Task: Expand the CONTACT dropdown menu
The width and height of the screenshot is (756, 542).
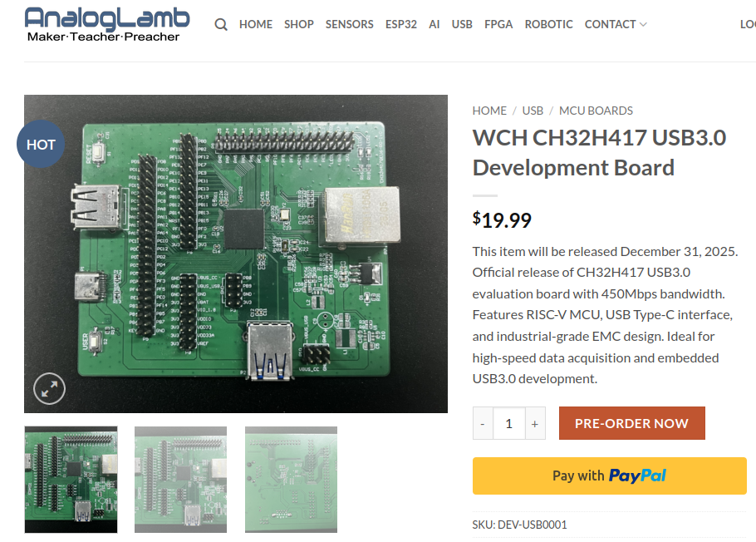Action: [615, 24]
